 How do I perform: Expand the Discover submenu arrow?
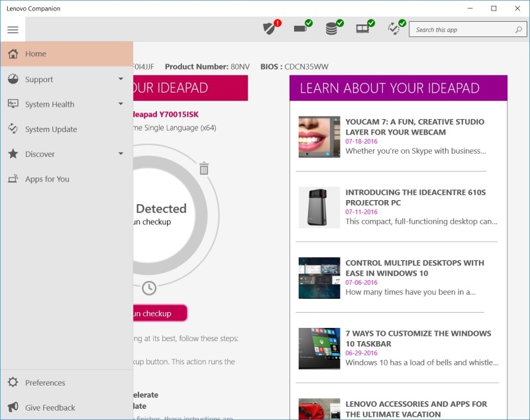click(121, 154)
